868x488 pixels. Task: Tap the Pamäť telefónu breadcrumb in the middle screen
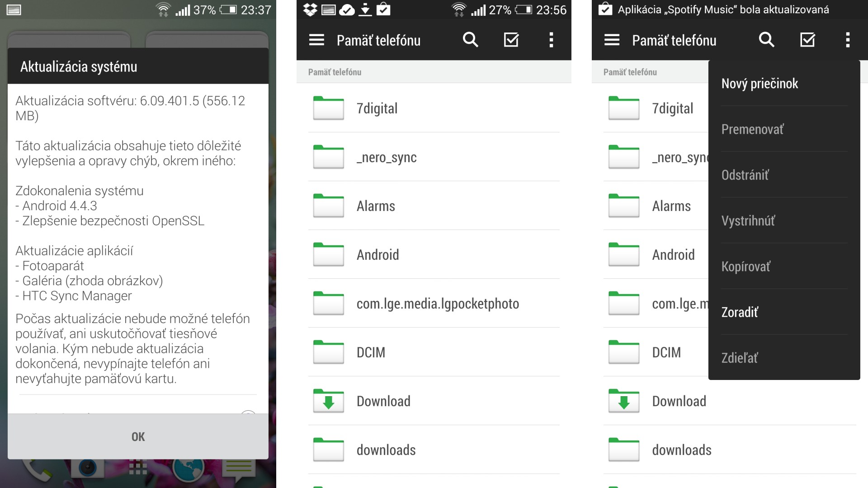click(335, 72)
